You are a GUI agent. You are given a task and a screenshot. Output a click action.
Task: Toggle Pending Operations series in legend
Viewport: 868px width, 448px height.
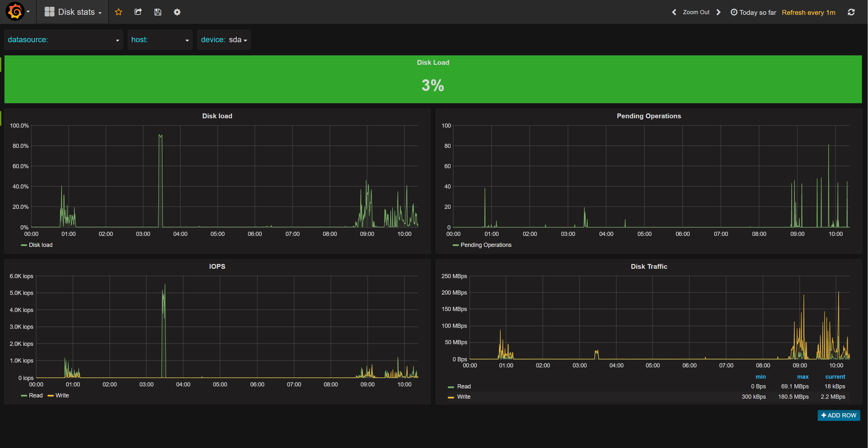(x=485, y=245)
